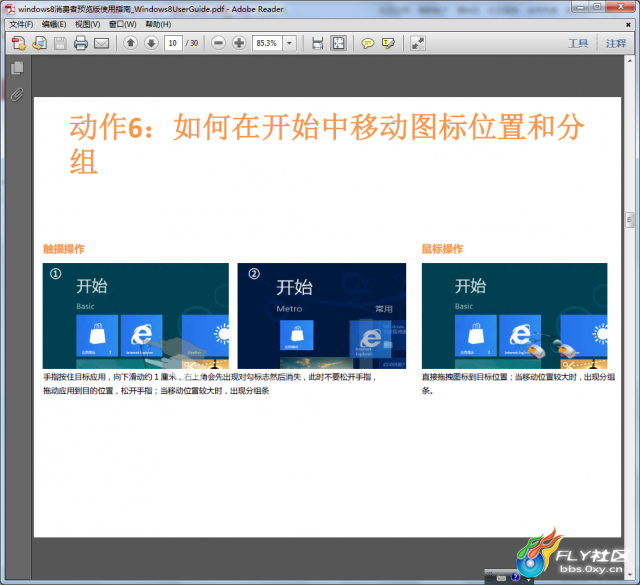Print the document with printer icon
This screenshot has height=585, width=640.
81,43
